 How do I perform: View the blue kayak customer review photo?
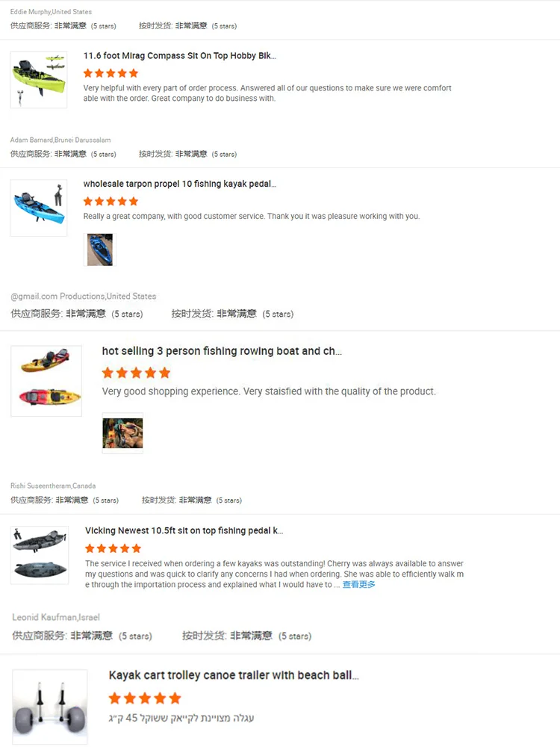(x=100, y=249)
